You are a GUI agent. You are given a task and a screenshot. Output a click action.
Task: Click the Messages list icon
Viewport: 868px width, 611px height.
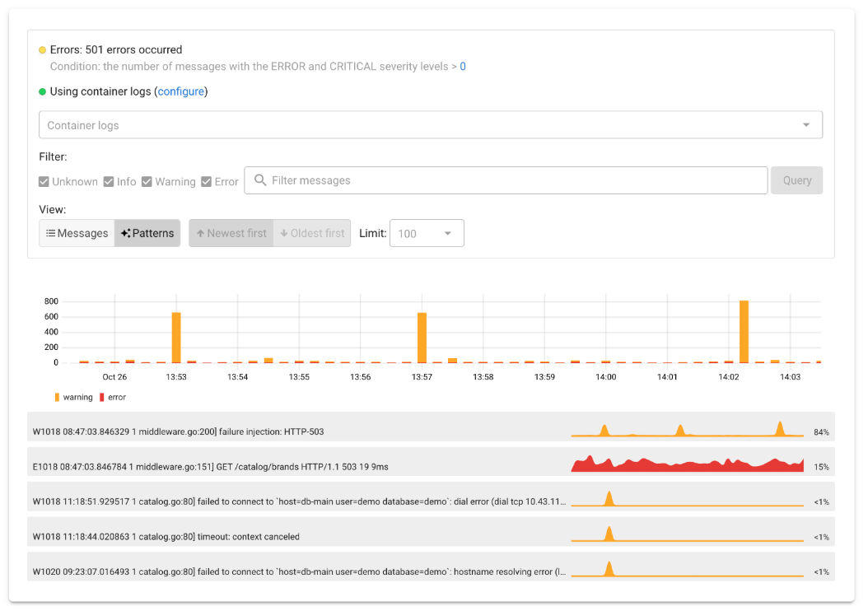(x=50, y=233)
